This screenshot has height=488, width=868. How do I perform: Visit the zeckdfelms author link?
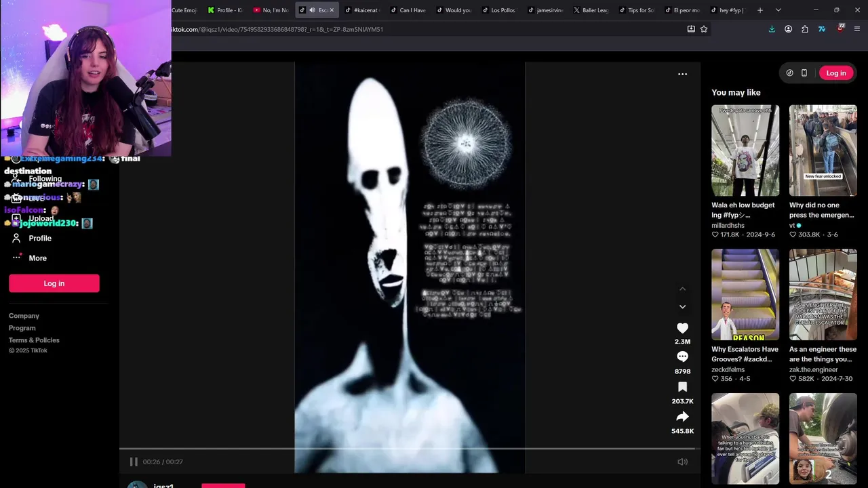pos(728,370)
